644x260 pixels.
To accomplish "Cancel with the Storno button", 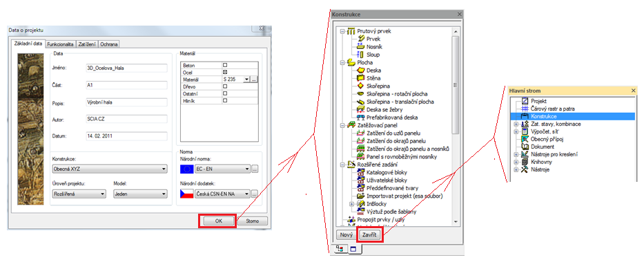I will click(x=253, y=221).
